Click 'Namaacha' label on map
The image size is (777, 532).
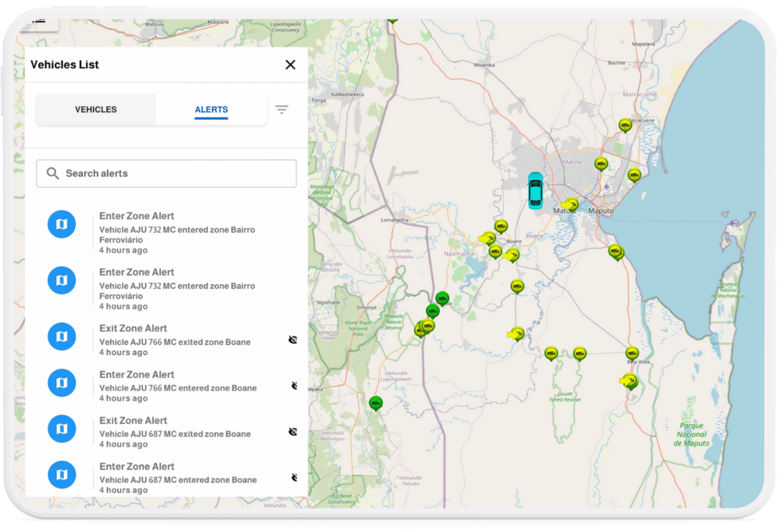point(459,254)
